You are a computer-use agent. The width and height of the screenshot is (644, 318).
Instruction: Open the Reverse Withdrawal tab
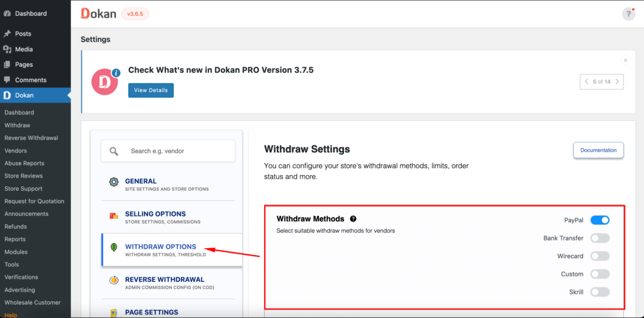(168, 283)
